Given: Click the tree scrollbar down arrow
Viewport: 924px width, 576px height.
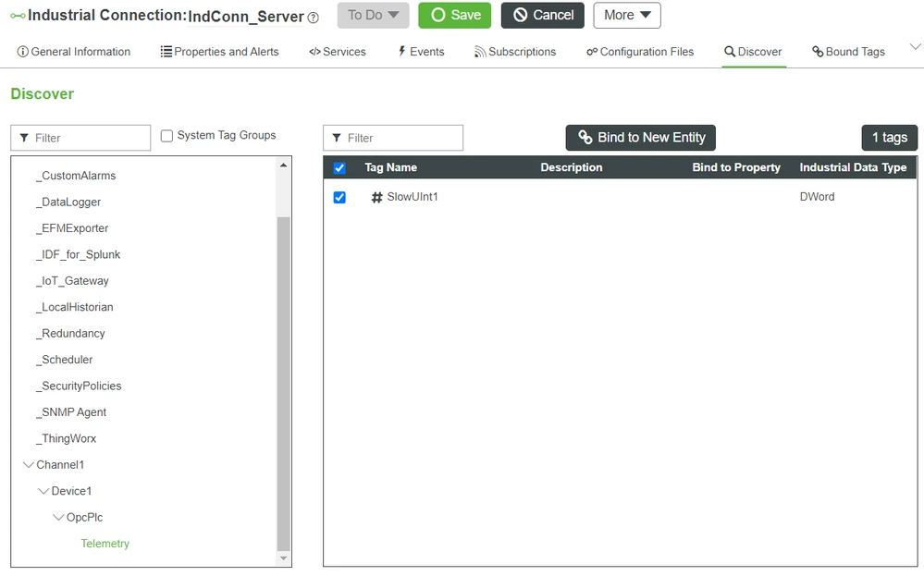Looking at the screenshot, I should click(283, 558).
